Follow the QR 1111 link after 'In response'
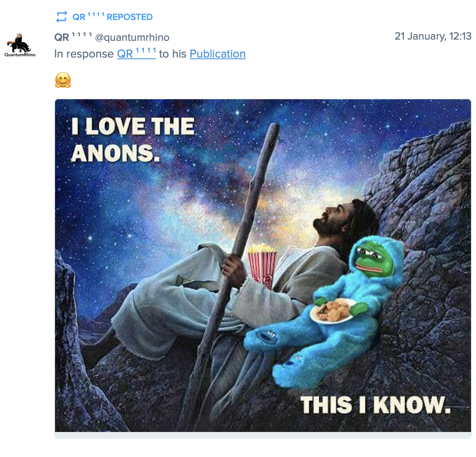The width and height of the screenshot is (476, 457). (x=136, y=54)
